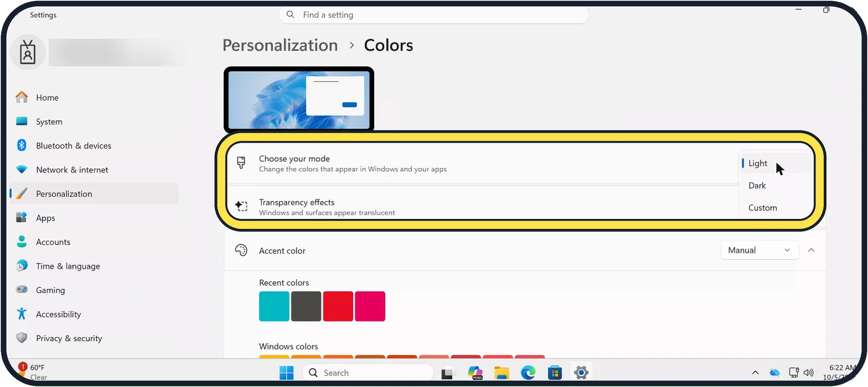Collapse the Accent color section chevron
The image size is (868, 387).
(811, 250)
